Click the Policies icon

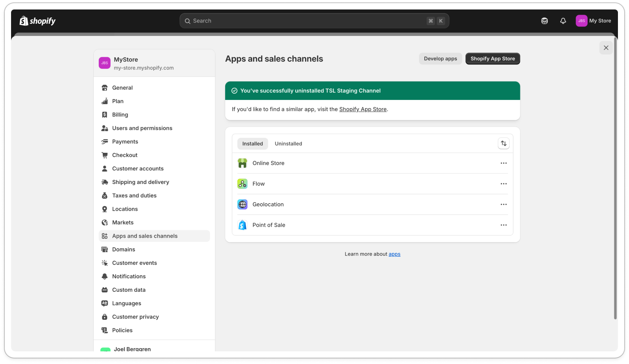point(105,330)
